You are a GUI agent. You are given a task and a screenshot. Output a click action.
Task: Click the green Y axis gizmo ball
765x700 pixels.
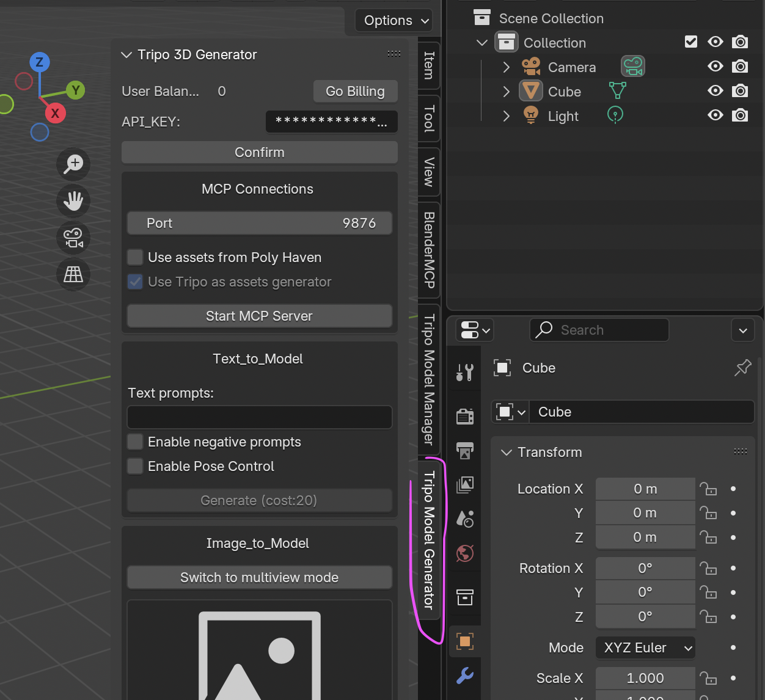(75, 90)
